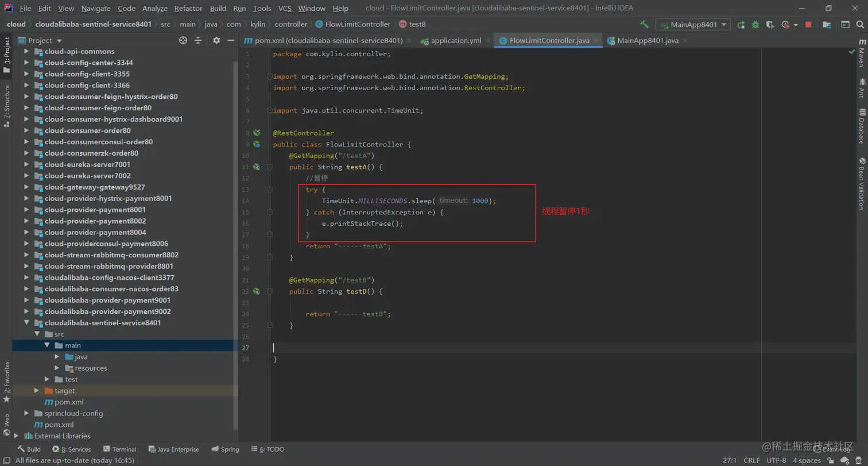Collapse the cloudalibaba-sentinel-service8401 module
The width and height of the screenshot is (868, 466).
(x=26, y=323)
